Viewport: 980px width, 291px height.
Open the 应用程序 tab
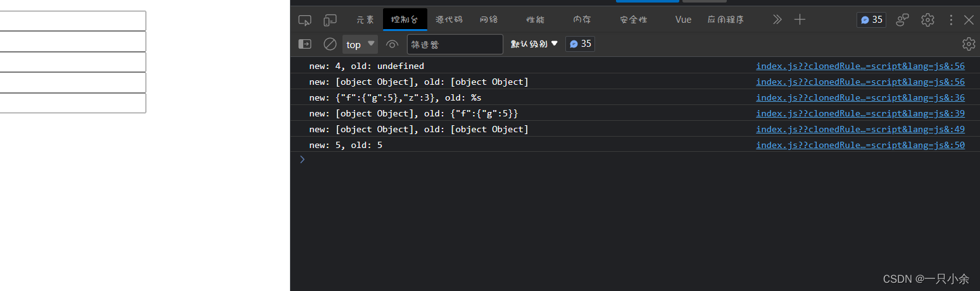pos(726,20)
